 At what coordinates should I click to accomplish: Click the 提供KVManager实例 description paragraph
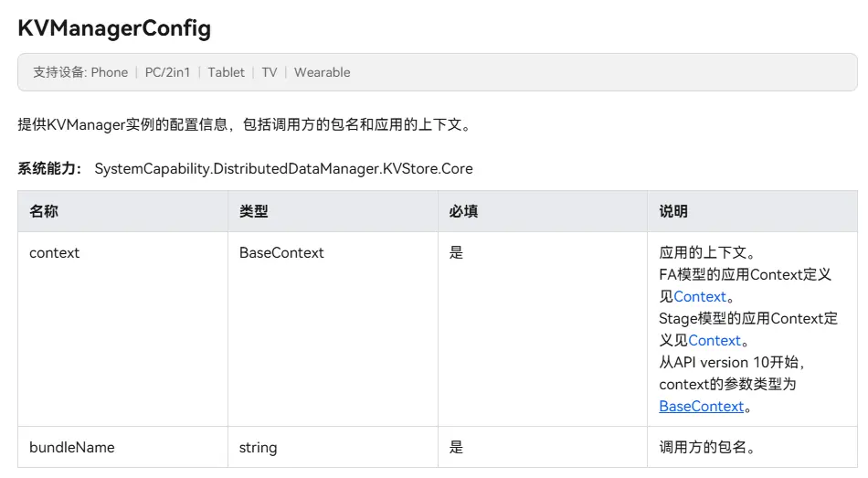(x=245, y=125)
